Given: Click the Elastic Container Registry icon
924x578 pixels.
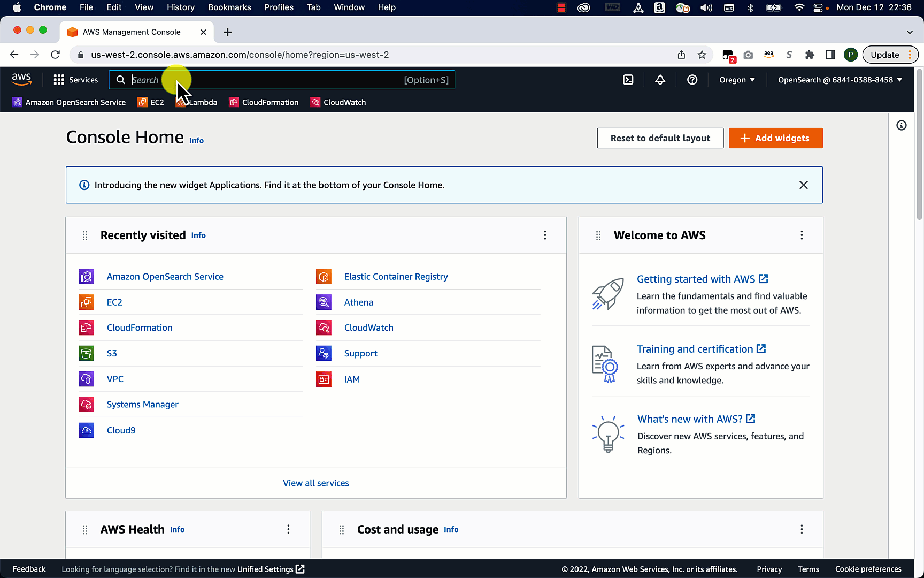Looking at the screenshot, I should coord(324,277).
